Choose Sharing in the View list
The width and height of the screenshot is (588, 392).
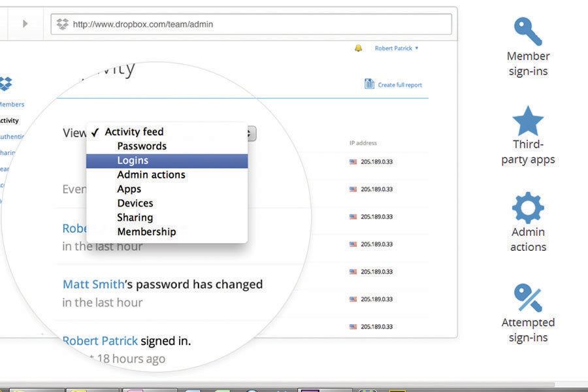pyautogui.click(x=135, y=218)
